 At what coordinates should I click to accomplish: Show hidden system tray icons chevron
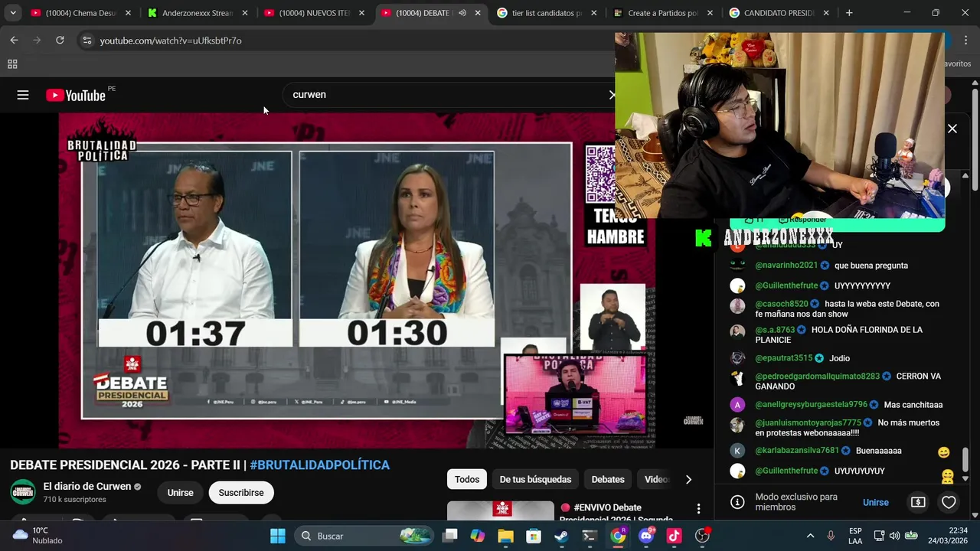click(810, 536)
